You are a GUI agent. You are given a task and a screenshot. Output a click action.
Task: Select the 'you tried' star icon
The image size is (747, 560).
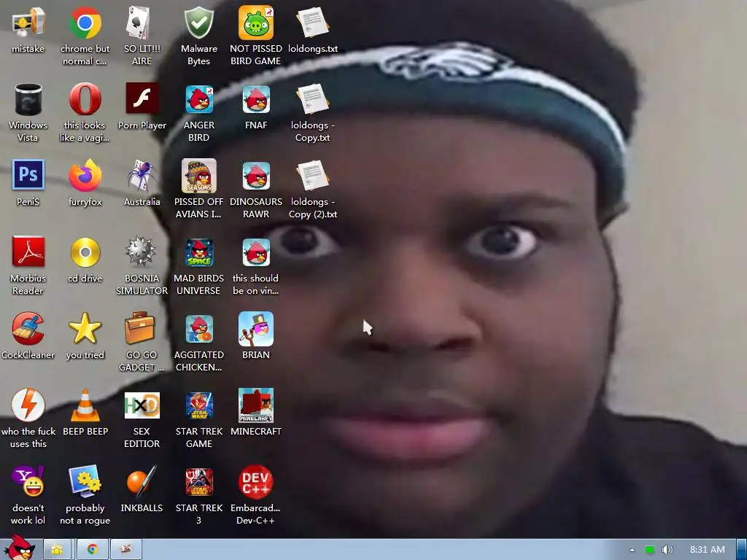[x=85, y=328]
